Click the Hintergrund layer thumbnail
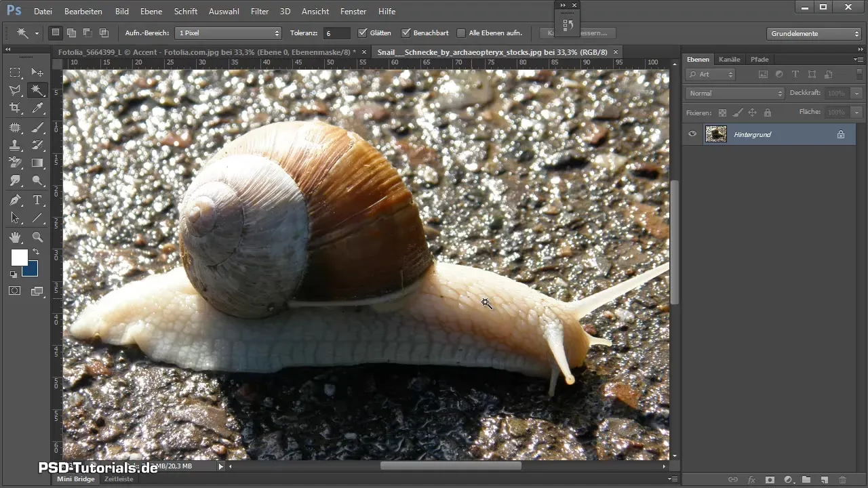Viewport: 868px width, 488px height. coord(716,134)
